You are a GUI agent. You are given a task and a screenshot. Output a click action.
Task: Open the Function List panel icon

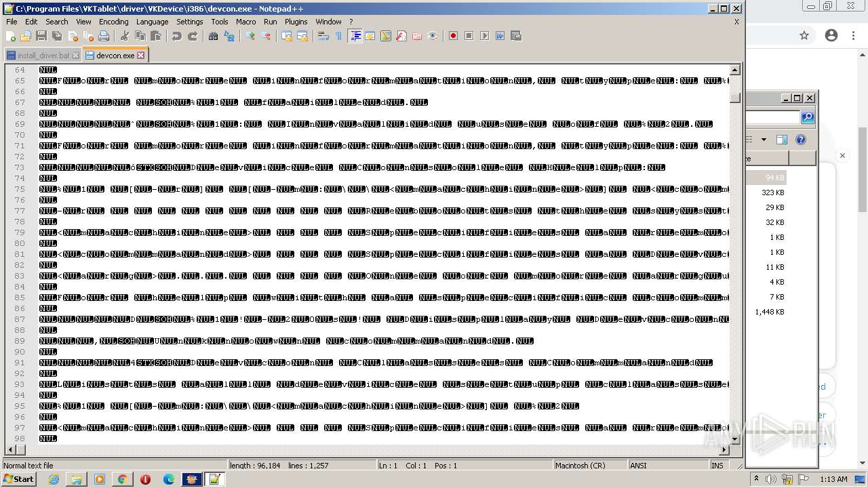401,36
